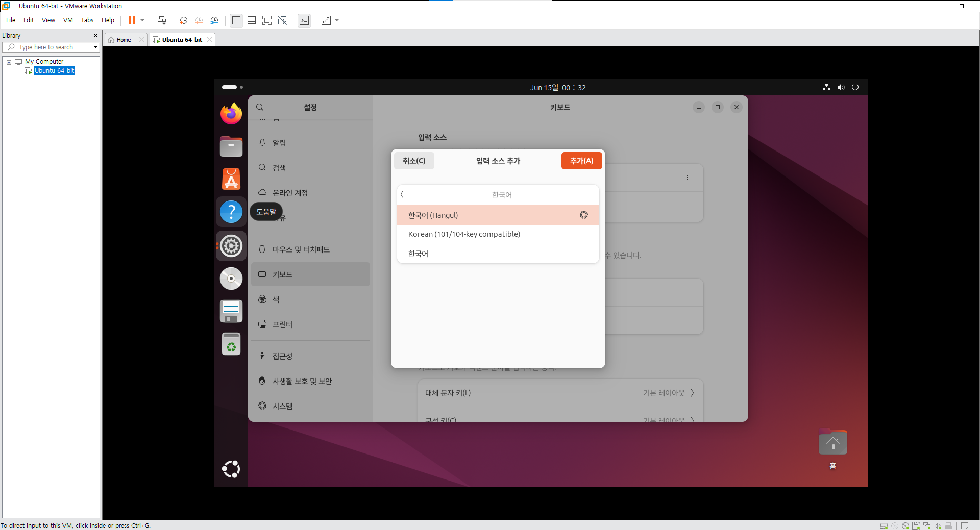Open the Edit menu
The height and width of the screenshot is (530, 980).
[29, 20]
